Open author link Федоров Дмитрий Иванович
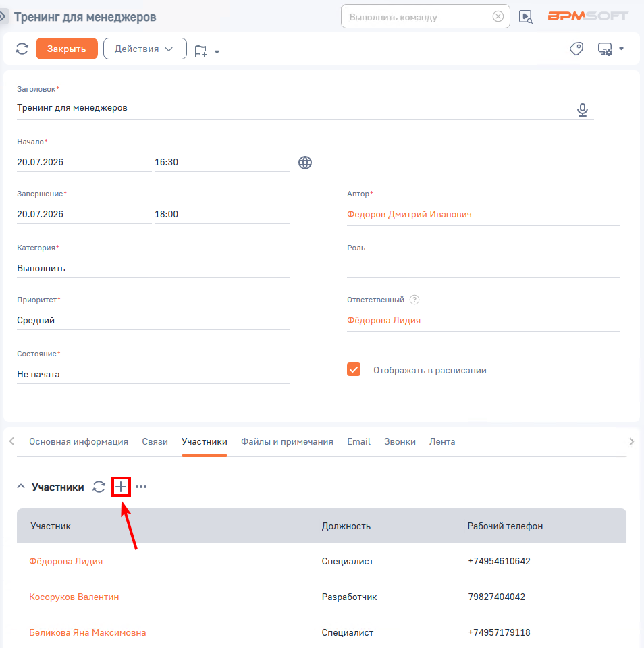644x648 pixels. coord(409,214)
